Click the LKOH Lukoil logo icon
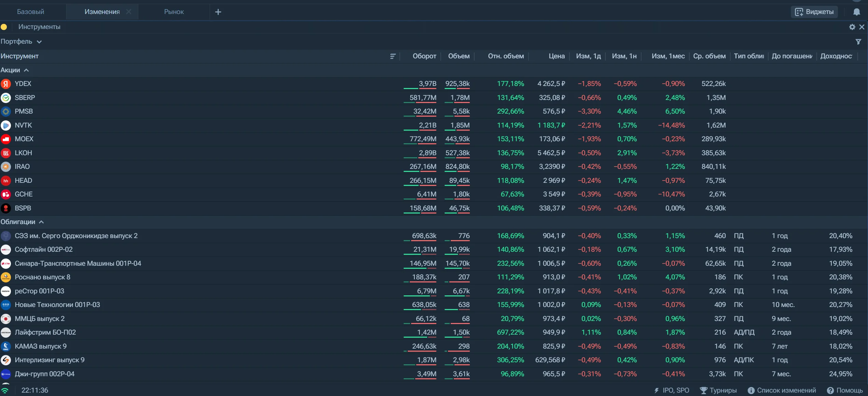868x396 pixels. click(6, 153)
